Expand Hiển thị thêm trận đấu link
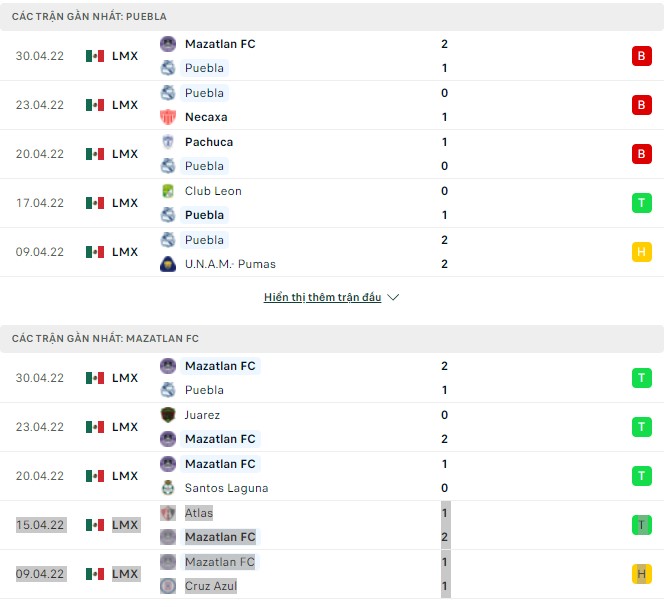 (x=322, y=298)
